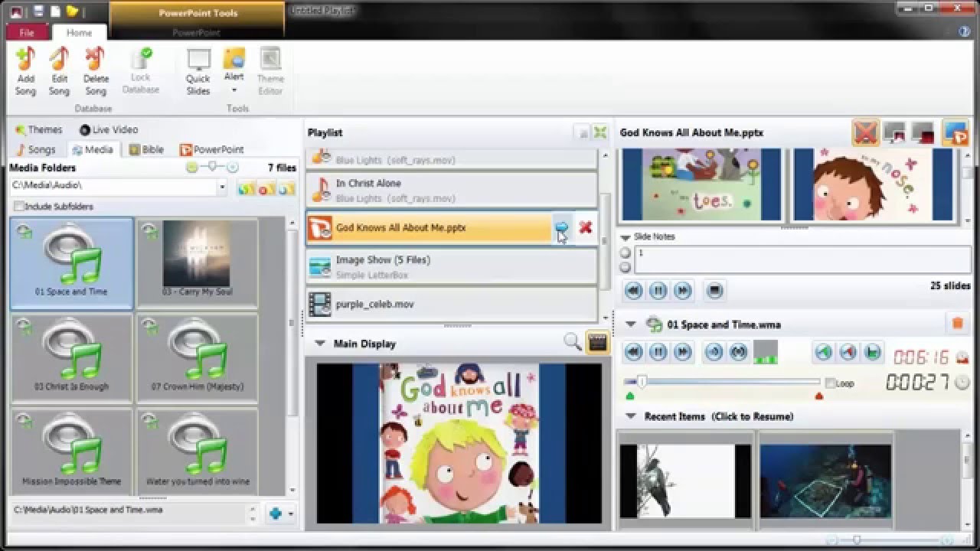This screenshot has height=551, width=980.
Task: Click the PowerPoint live display icon
Action: (955, 133)
